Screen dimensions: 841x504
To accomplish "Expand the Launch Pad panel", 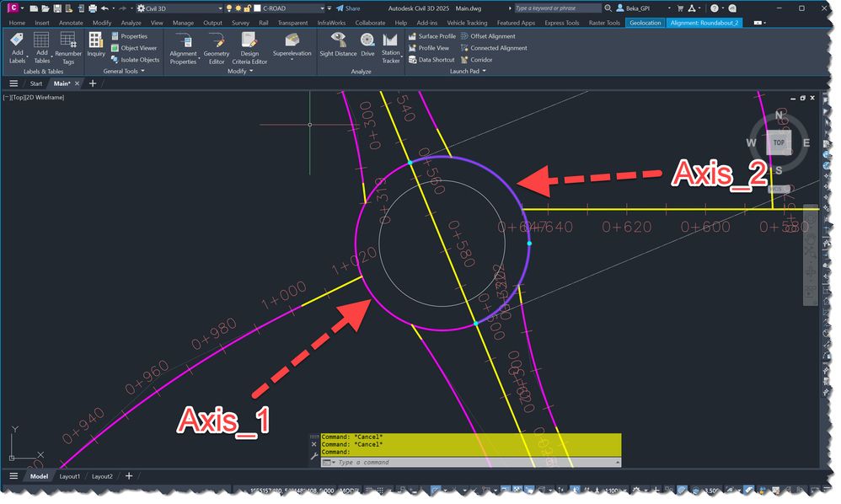I will coord(468,71).
